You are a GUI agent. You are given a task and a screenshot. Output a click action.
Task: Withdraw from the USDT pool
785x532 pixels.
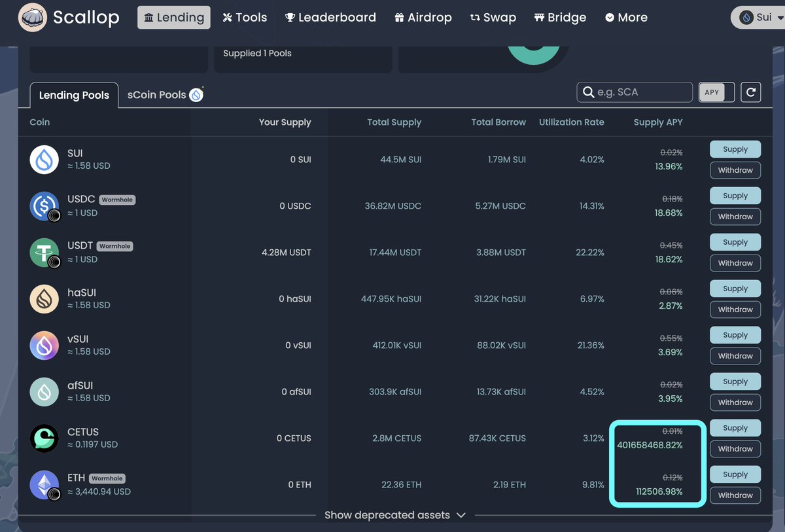click(x=735, y=263)
